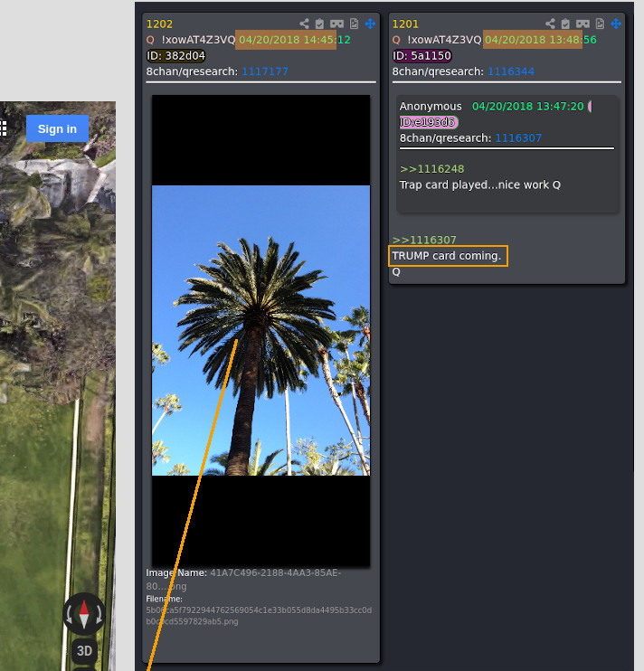The image size is (644, 671).
Task: Click image document icon on post 1201
Action: point(600,24)
